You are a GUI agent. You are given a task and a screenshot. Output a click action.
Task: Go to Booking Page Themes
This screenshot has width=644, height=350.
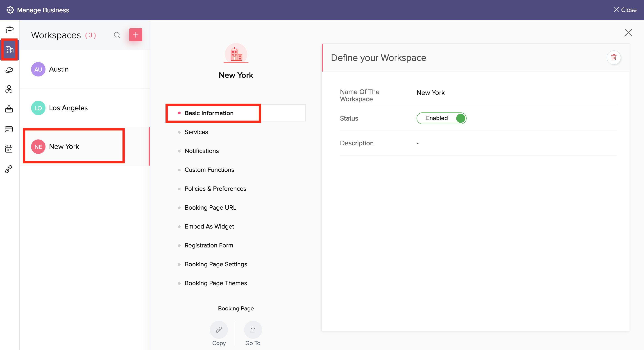(215, 283)
